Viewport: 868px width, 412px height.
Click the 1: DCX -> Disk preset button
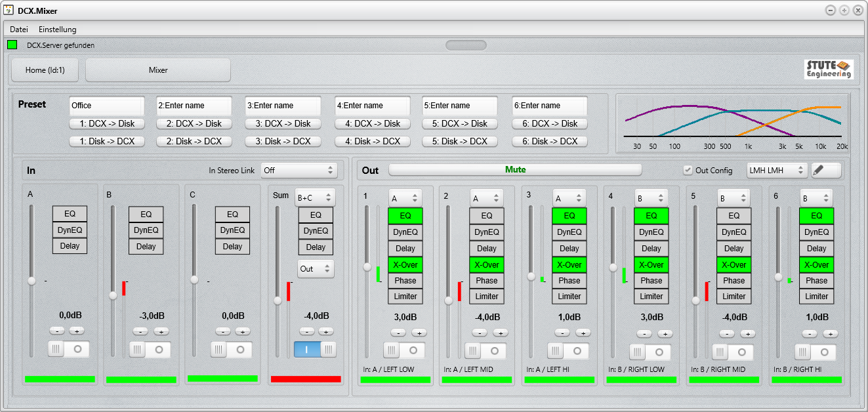tap(106, 123)
